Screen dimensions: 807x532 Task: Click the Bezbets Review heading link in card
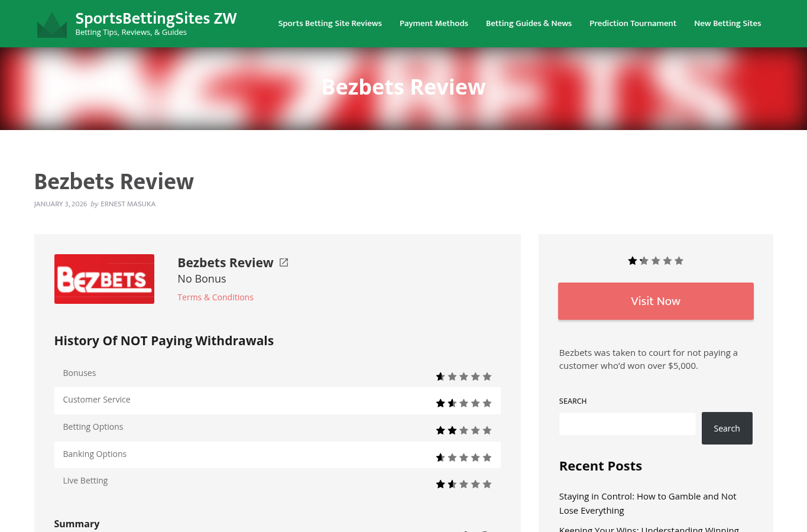[225, 262]
